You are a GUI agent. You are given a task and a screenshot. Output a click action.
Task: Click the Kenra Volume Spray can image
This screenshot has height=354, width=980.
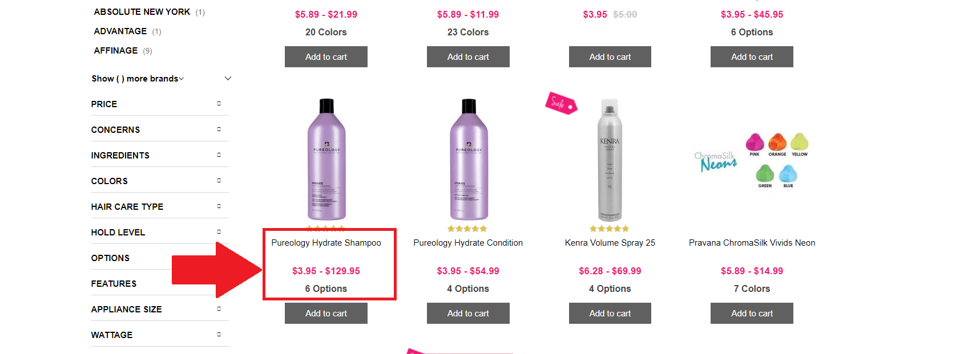610,160
